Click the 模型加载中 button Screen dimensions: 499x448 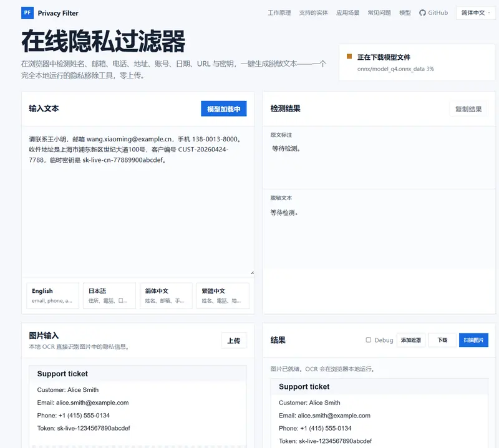[224, 109]
